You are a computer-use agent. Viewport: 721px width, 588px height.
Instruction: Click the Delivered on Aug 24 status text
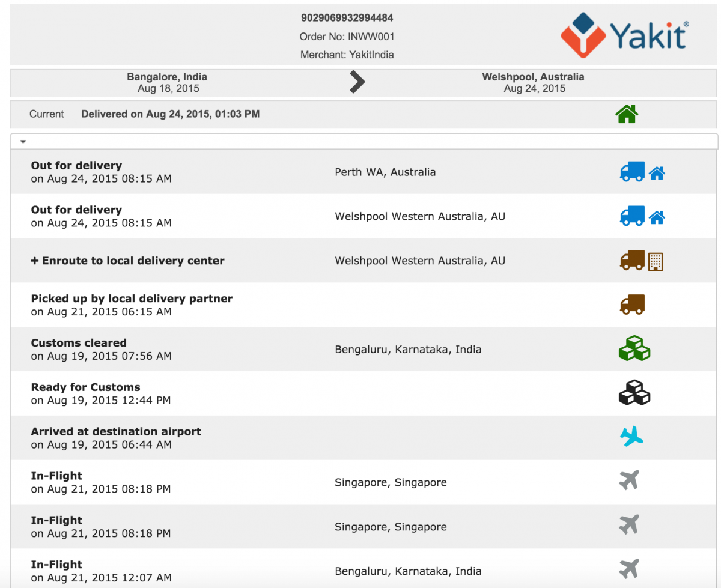pos(171,114)
